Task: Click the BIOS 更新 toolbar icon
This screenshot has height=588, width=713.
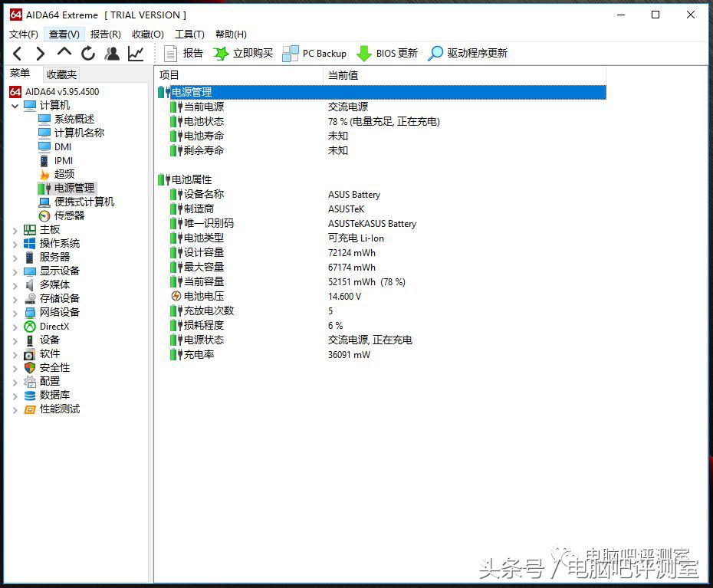Action: point(391,53)
